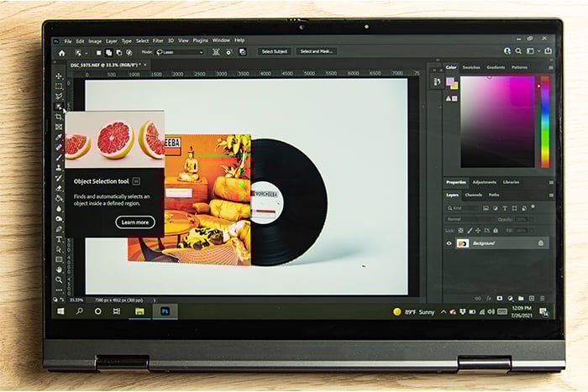
Task: Toggle Add to Selection mode
Action: point(108,53)
